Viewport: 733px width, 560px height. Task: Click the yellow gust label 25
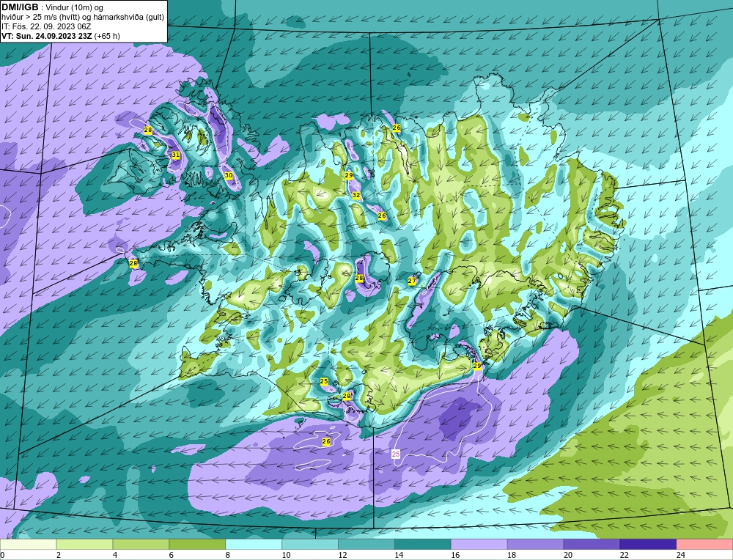[324, 381]
